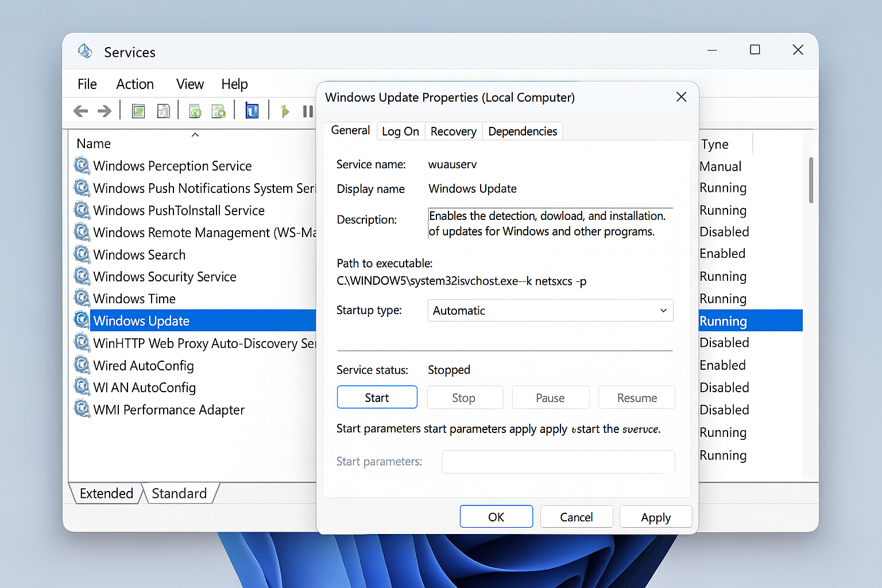Click the services list vertical scrollbar
882x588 pixels.
click(811, 180)
